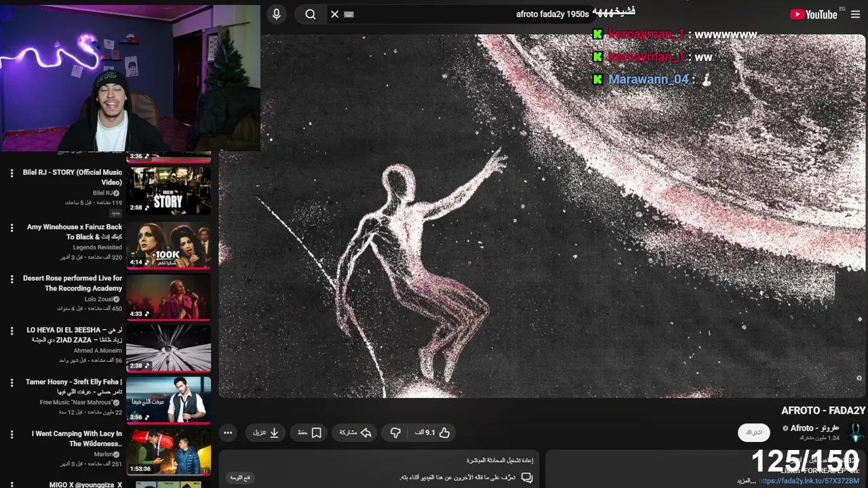
Task: Play the Tamer Hosny 3reft Elly Feha thumbnail
Action: pyautogui.click(x=168, y=400)
